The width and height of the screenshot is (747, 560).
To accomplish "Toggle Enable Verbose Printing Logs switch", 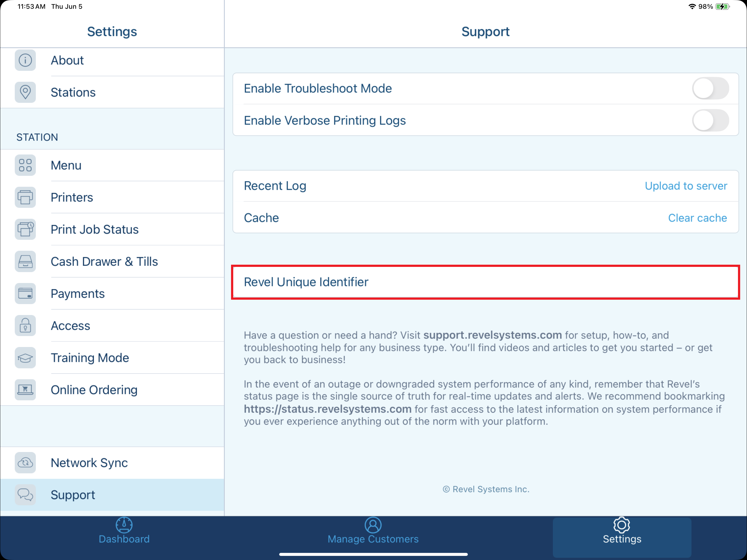I will coord(711,121).
